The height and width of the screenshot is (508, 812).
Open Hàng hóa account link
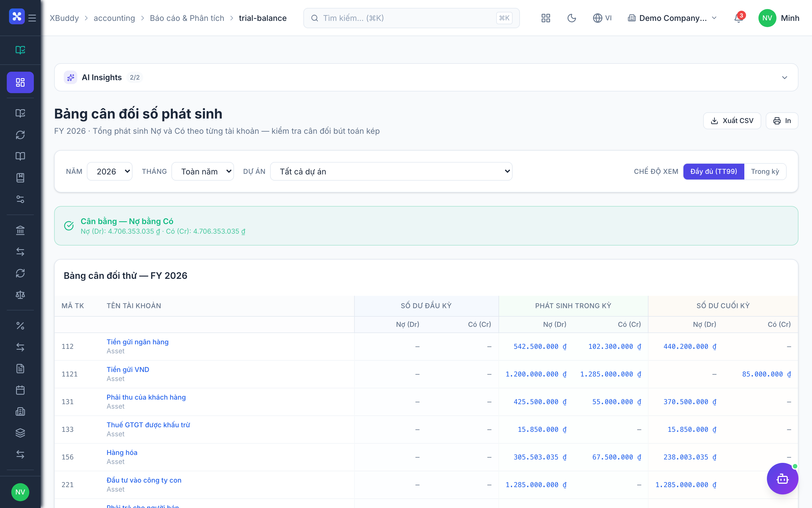[x=122, y=453]
